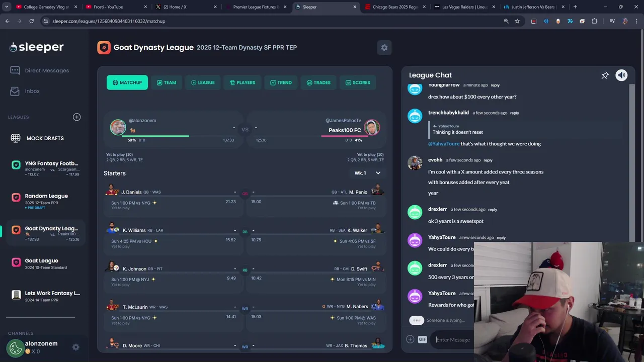The width and height of the screenshot is (644, 362).
Task: Click the alonzonem profile avatar at bottom
Action: pos(16,347)
